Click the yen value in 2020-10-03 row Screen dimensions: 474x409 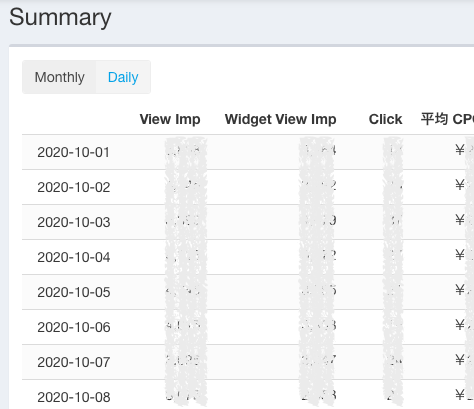click(x=464, y=220)
